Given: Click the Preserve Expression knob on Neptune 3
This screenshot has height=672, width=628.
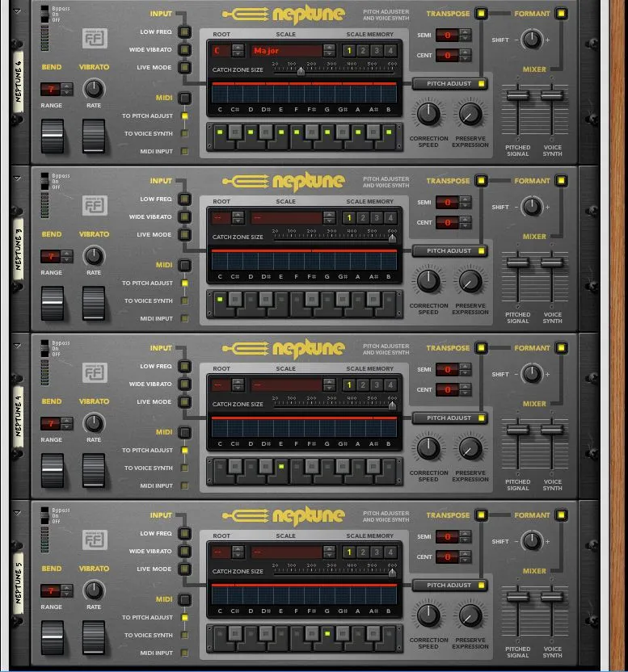Looking at the screenshot, I should (470, 281).
